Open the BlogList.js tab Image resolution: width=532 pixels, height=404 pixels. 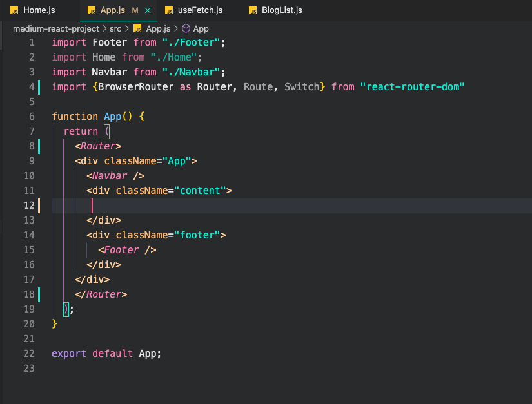[x=282, y=10]
